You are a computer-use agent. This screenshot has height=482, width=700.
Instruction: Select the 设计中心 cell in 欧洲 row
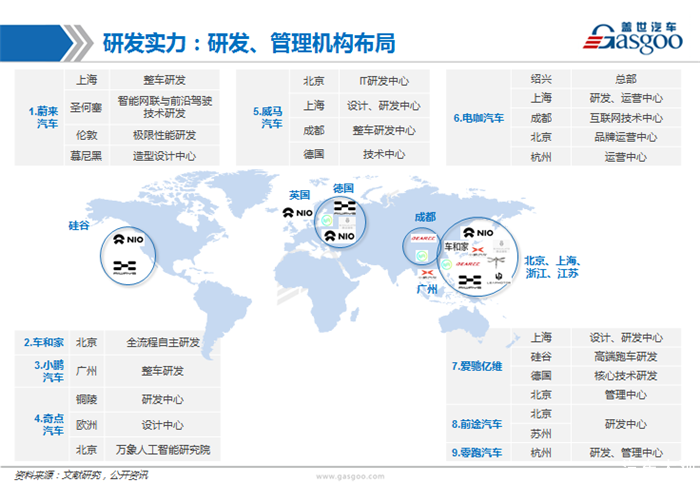[162, 425]
